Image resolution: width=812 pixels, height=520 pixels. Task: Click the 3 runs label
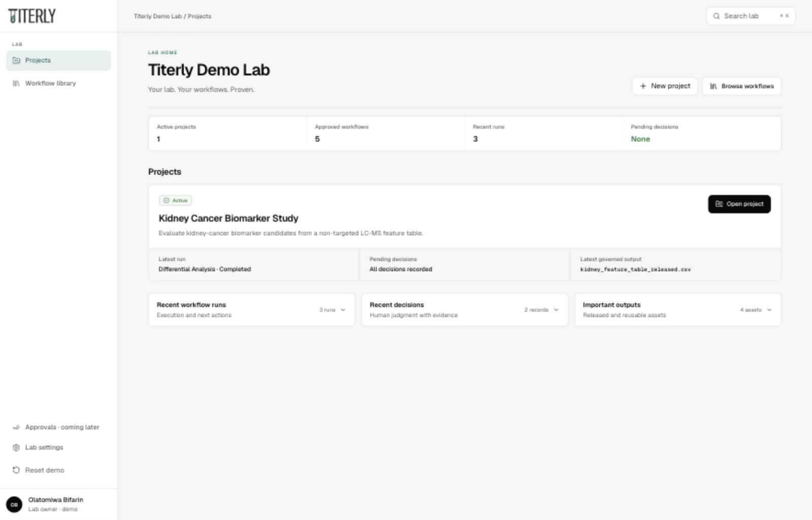[327, 310]
